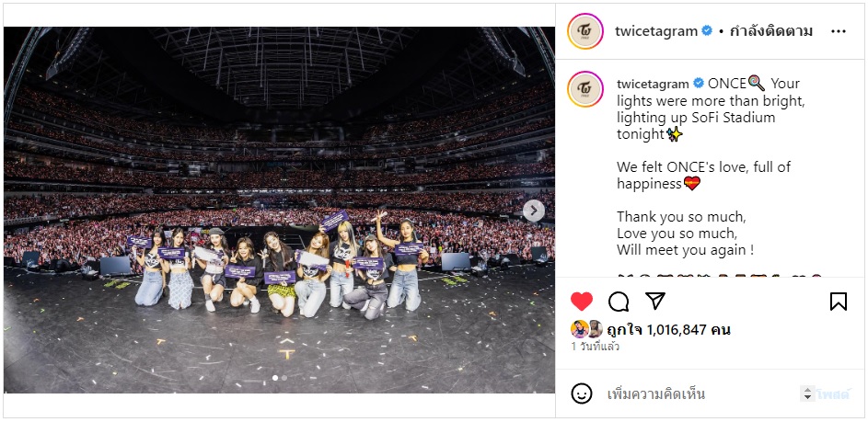868x422 pixels.
Task: Open the post timestamp 1 วันที่แล้ว
Action: [x=596, y=347]
